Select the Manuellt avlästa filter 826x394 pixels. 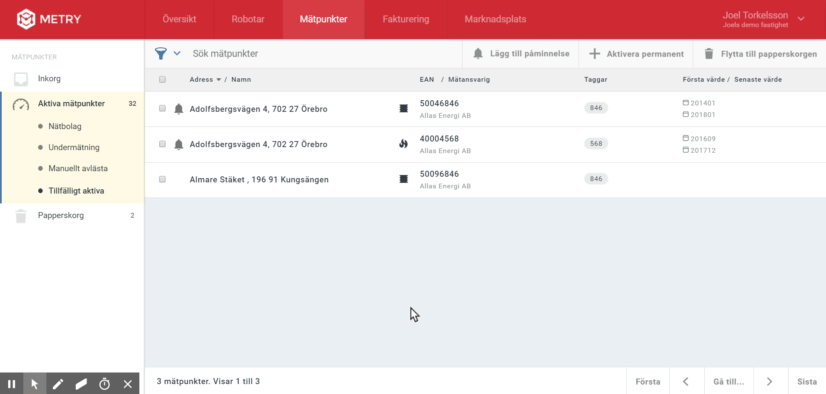[x=78, y=169]
